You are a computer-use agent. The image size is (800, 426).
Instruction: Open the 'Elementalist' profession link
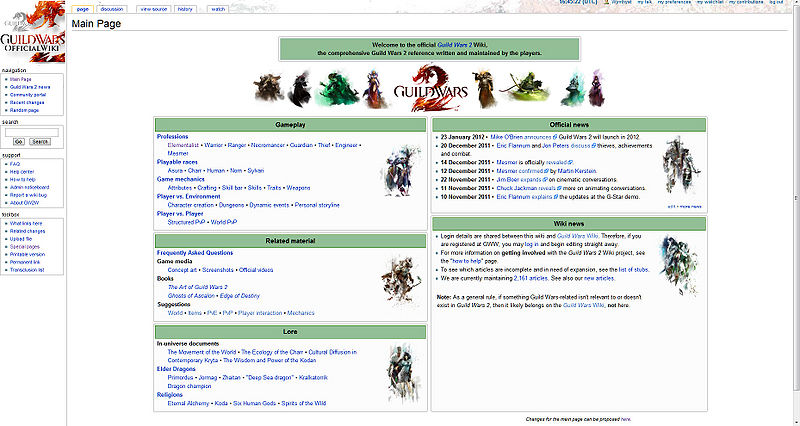click(x=183, y=145)
